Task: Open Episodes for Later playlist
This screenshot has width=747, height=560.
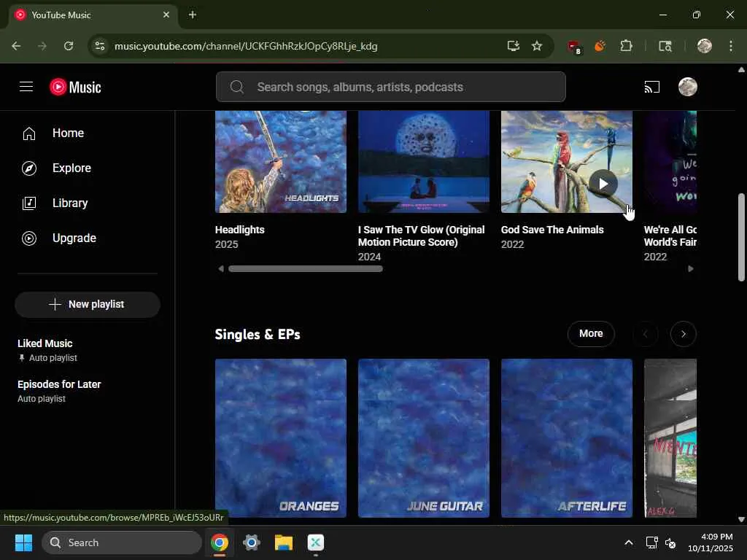Action: click(59, 384)
